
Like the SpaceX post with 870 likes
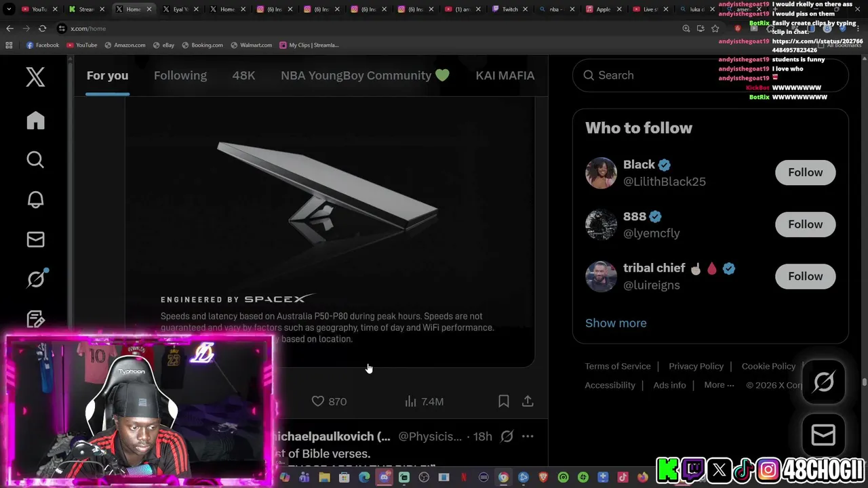(329, 401)
